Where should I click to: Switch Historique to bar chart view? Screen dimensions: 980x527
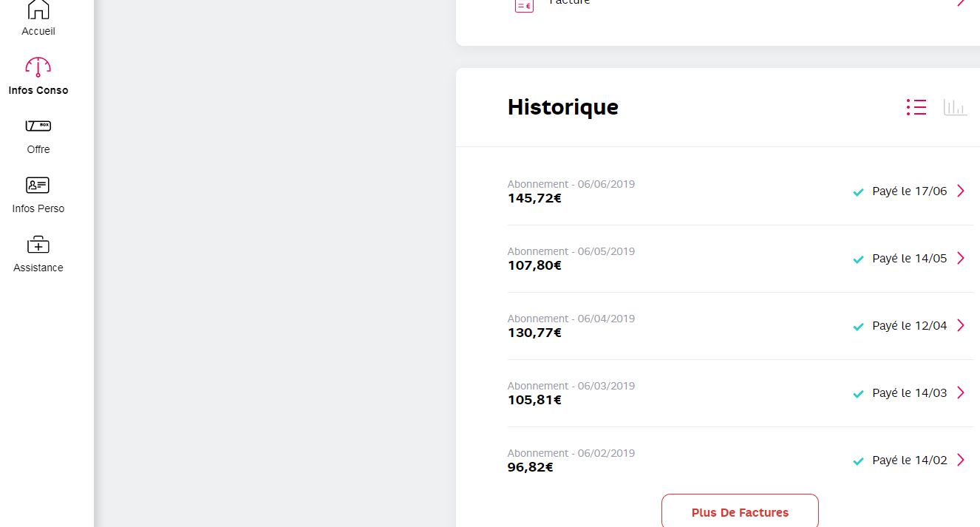955,107
